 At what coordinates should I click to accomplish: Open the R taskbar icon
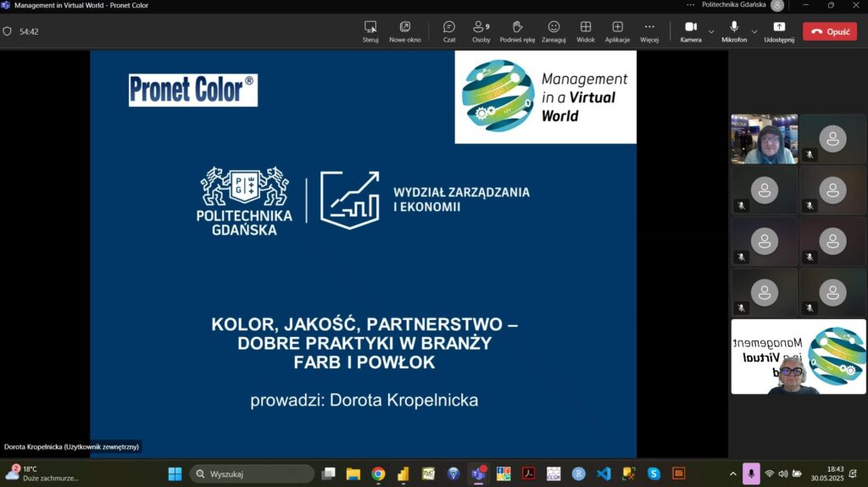(578, 473)
